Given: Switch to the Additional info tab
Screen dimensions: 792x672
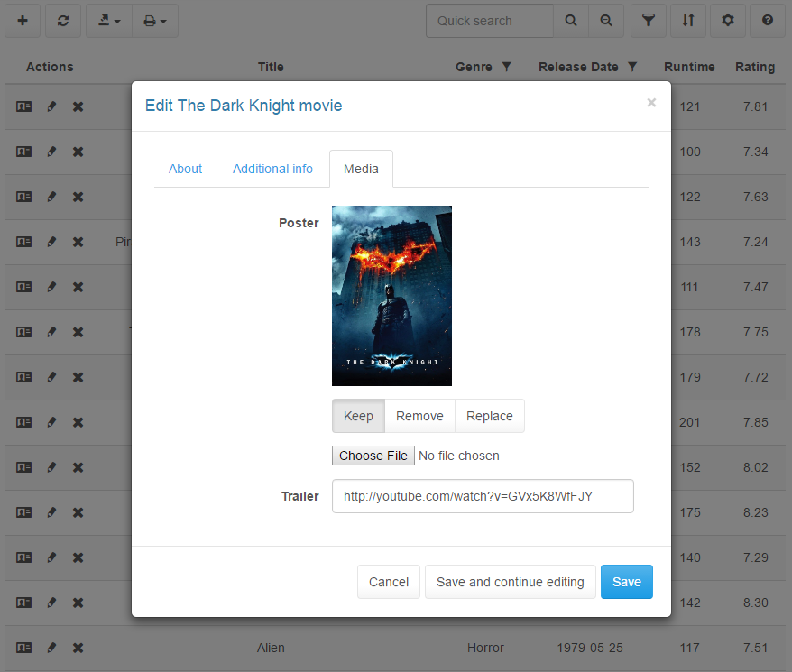Looking at the screenshot, I should 272,169.
